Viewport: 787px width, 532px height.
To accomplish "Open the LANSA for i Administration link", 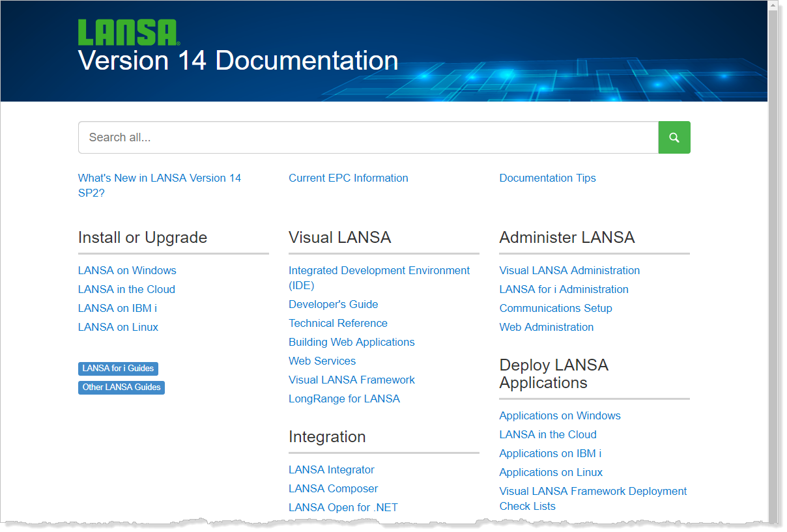I will pyautogui.click(x=564, y=289).
